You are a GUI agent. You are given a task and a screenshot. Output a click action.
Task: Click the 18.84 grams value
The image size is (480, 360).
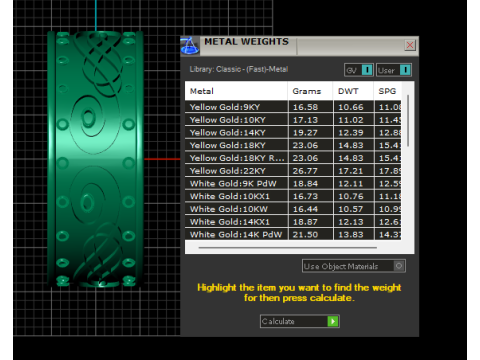coord(305,184)
